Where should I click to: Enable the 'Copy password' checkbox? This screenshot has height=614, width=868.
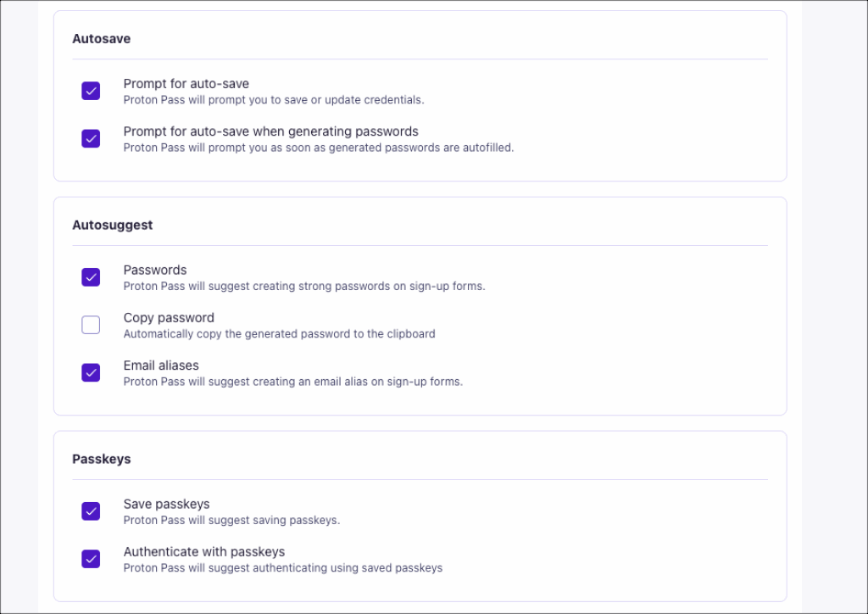point(91,325)
